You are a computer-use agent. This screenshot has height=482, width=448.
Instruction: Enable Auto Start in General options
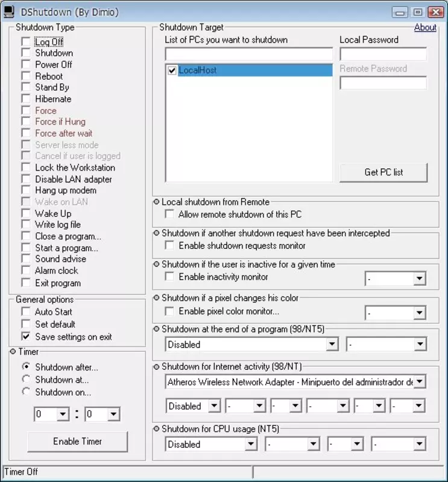(x=26, y=311)
